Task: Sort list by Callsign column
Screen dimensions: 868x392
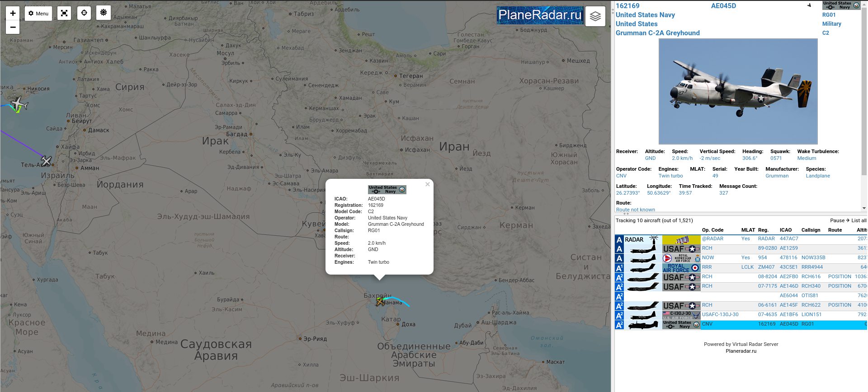Action: pyautogui.click(x=811, y=230)
